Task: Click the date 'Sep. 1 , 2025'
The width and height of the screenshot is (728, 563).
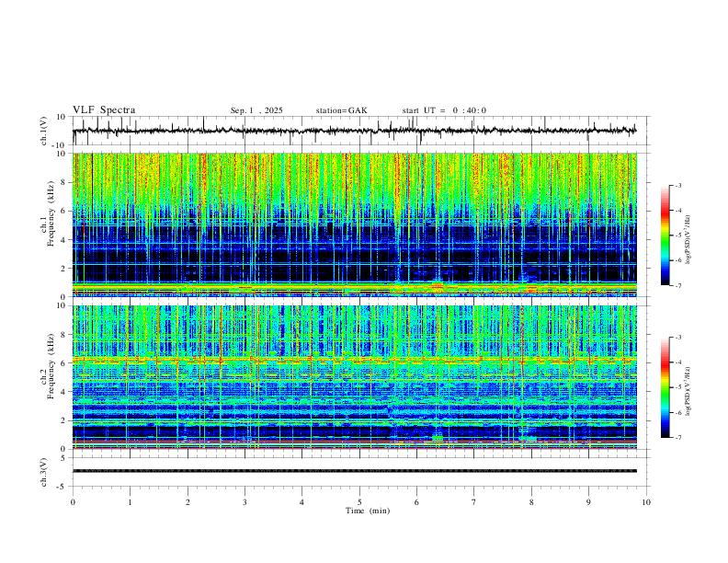Action: (256, 110)
